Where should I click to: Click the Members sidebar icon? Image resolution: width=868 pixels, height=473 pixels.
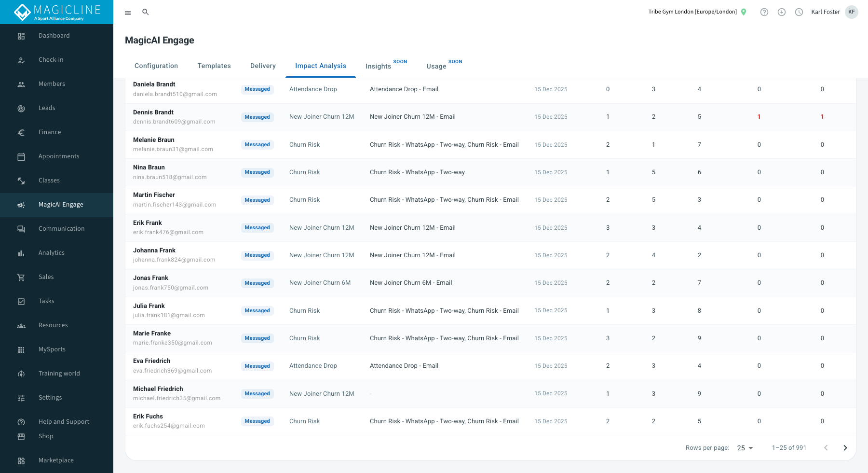21,84
